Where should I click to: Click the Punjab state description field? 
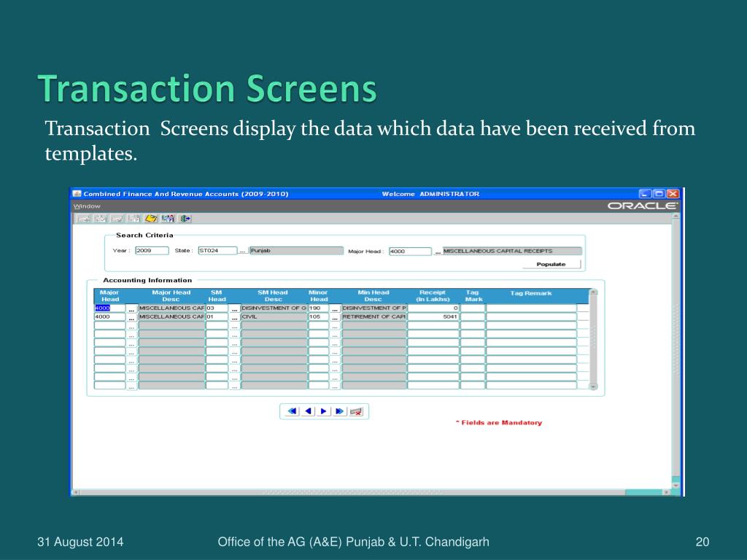tap(296, 251)
